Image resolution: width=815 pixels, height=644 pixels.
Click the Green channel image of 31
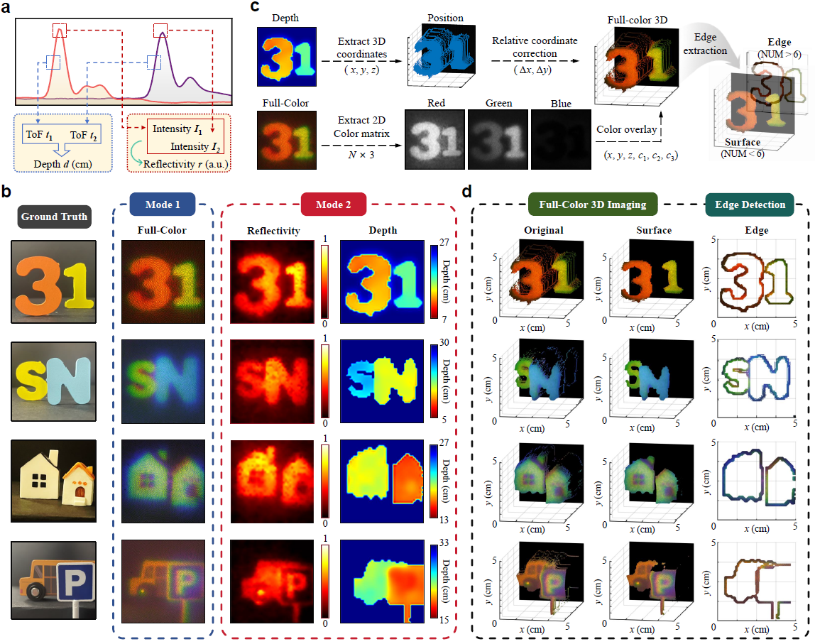tap(498, 139)
